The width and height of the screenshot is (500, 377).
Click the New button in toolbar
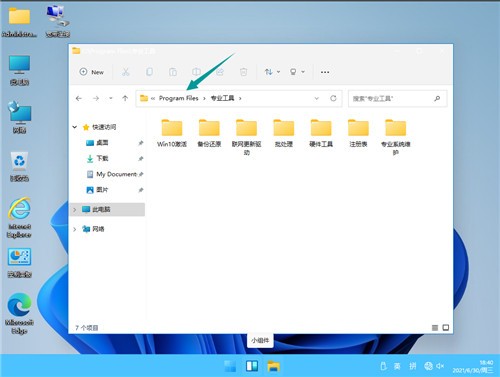[x=92, y=72]
